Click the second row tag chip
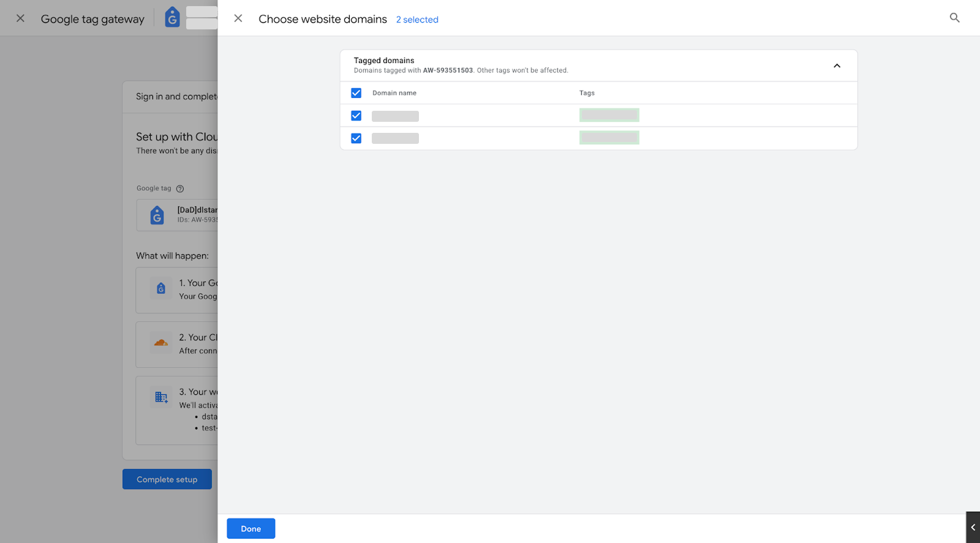The width and height of the screenshot is (980, 543). (609, 138)
